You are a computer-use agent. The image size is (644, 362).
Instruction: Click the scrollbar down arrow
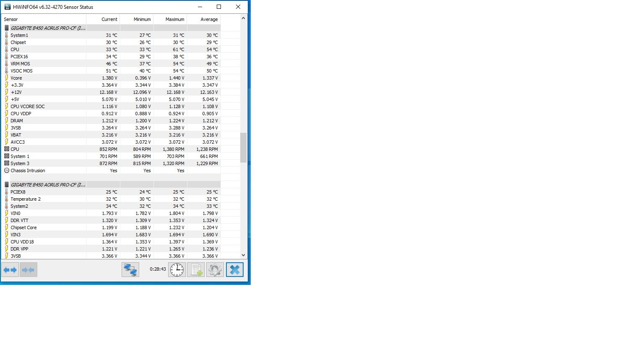pos(243,255)
